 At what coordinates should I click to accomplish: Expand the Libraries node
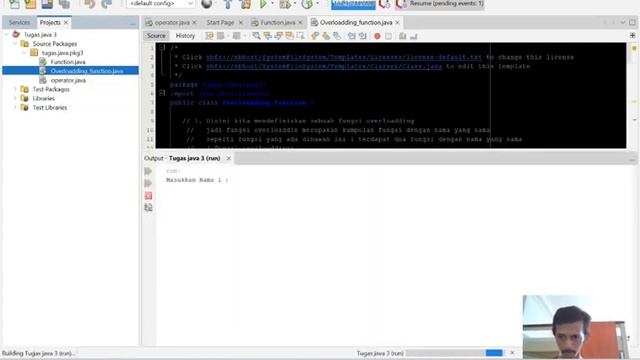[15, 98]
